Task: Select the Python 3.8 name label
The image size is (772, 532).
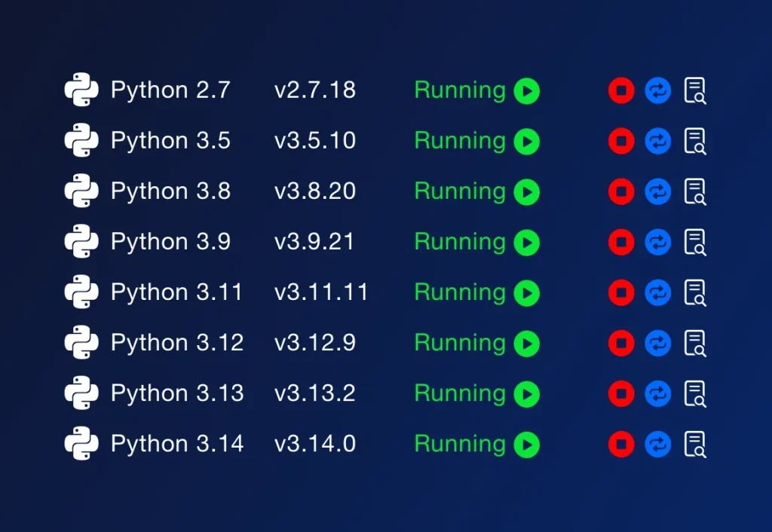Action: coord(170,192)
